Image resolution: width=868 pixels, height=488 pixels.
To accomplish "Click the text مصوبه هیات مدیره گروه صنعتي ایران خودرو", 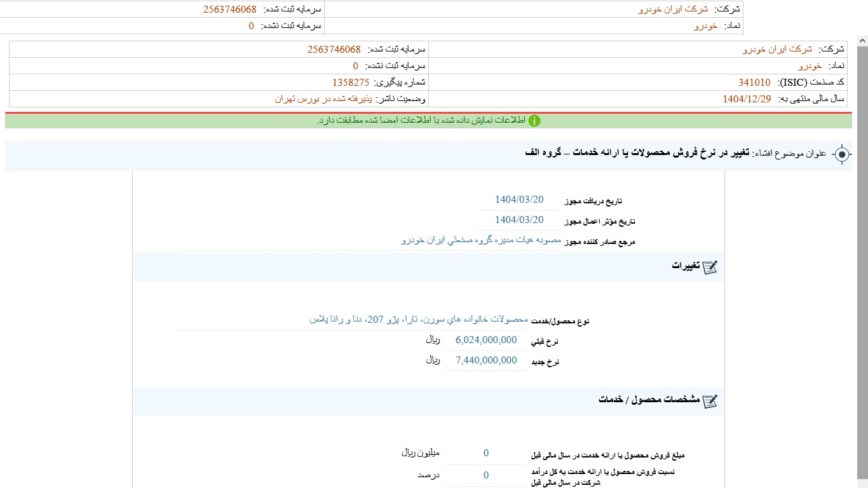I will pos(480,241).
